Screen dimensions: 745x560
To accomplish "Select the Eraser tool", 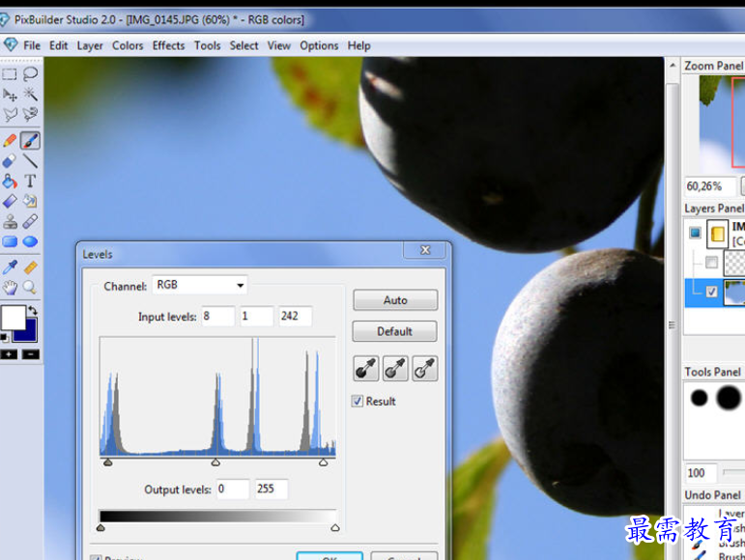I will 10,161.
